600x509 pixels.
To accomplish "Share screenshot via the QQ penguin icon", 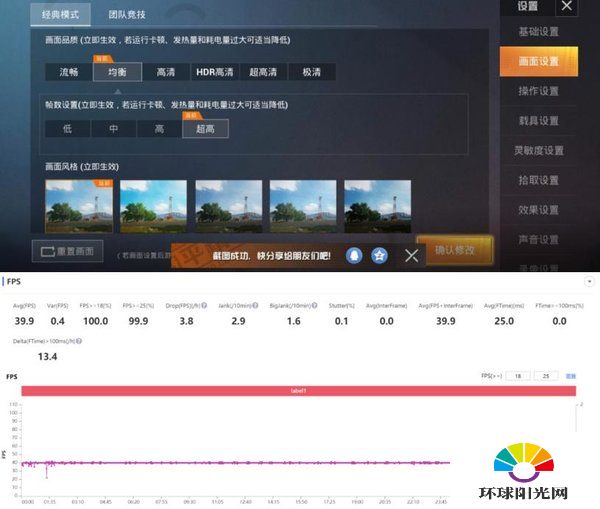I will pos(354,255).
